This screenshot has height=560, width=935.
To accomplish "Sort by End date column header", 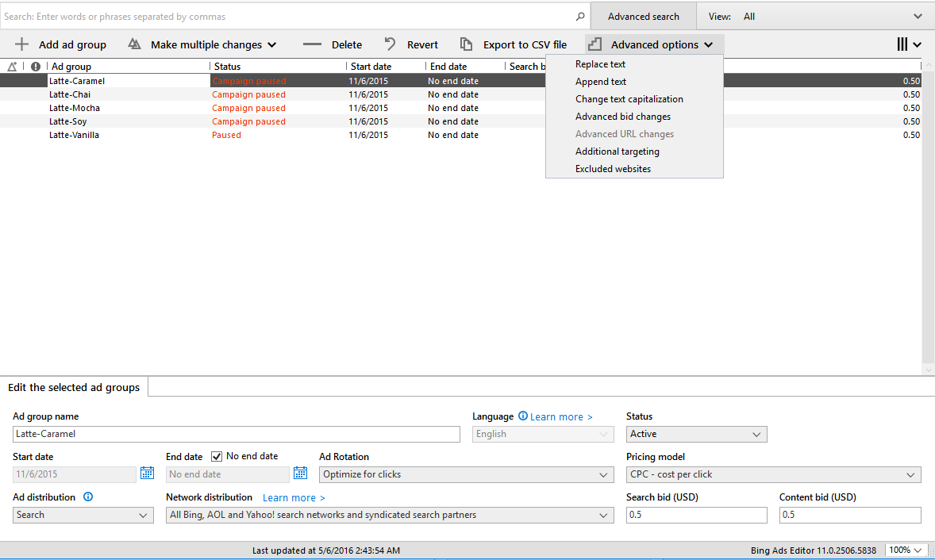I will coord(448,66).
